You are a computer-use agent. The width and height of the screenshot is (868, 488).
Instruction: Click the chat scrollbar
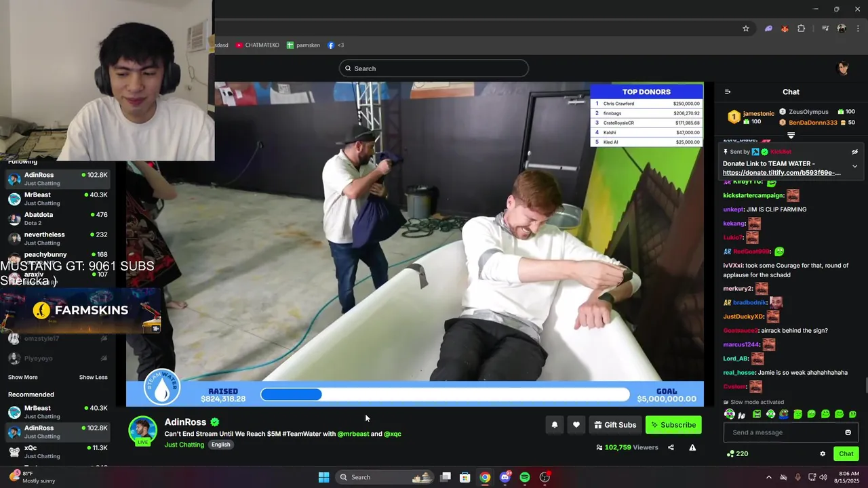pyautogui.click(x=865, y=386)
